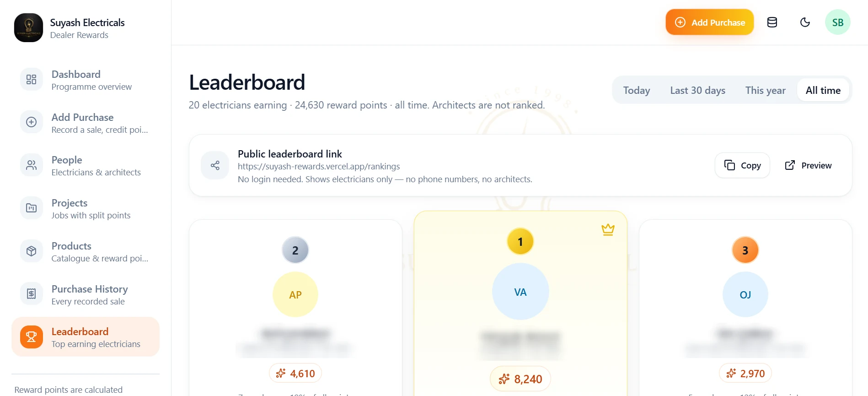Toggle dark mode with moon icon
The width and height of the screenshot is (868, 396).
pyautogui.click(x=805, y=22)
